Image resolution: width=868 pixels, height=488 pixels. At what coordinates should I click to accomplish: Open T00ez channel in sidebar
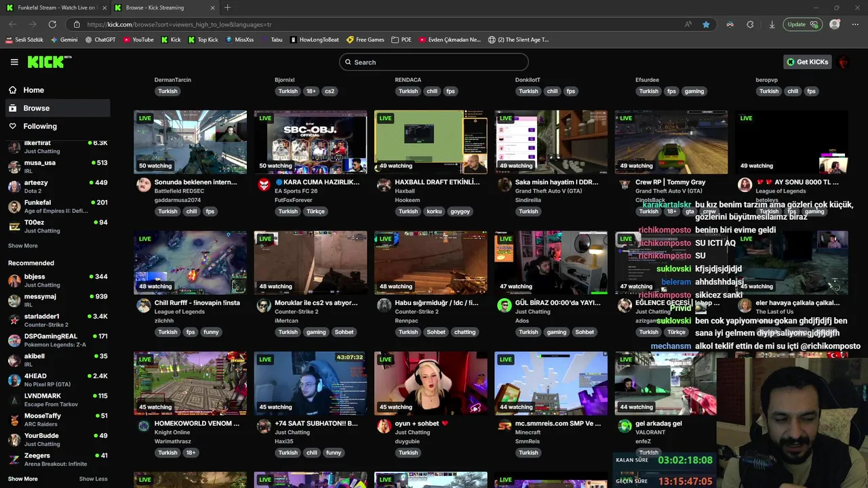pyautogui.click(x=58, y=226)
